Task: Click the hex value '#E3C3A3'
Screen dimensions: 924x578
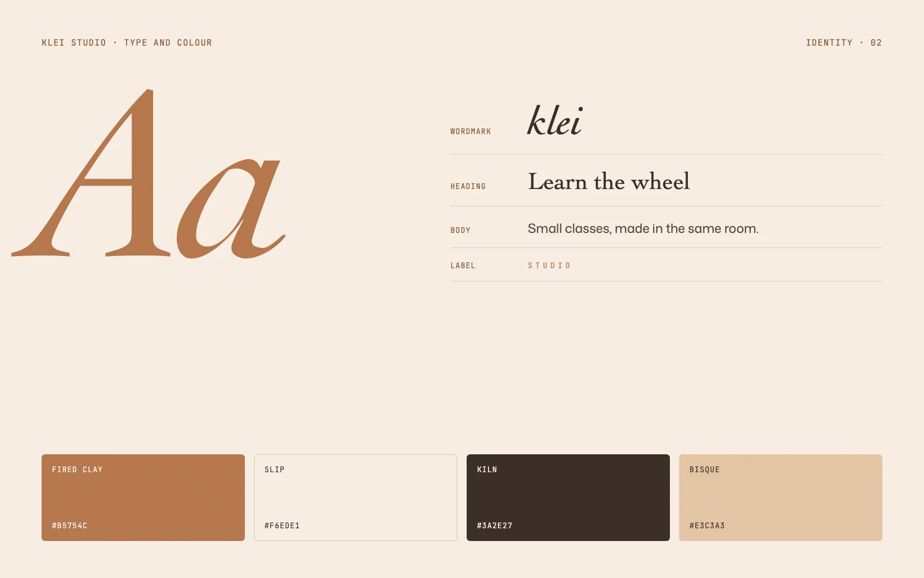Action: pos(707,526)
